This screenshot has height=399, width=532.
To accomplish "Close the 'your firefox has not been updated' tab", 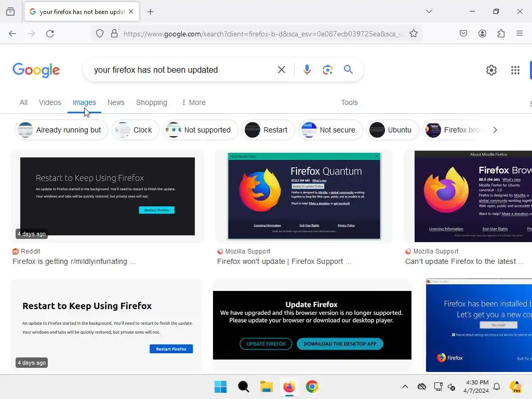I will (131, 11).
